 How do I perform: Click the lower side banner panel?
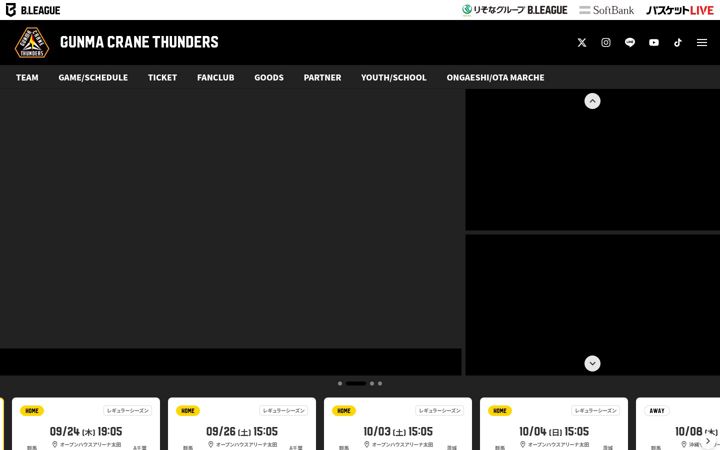[593, 305]
